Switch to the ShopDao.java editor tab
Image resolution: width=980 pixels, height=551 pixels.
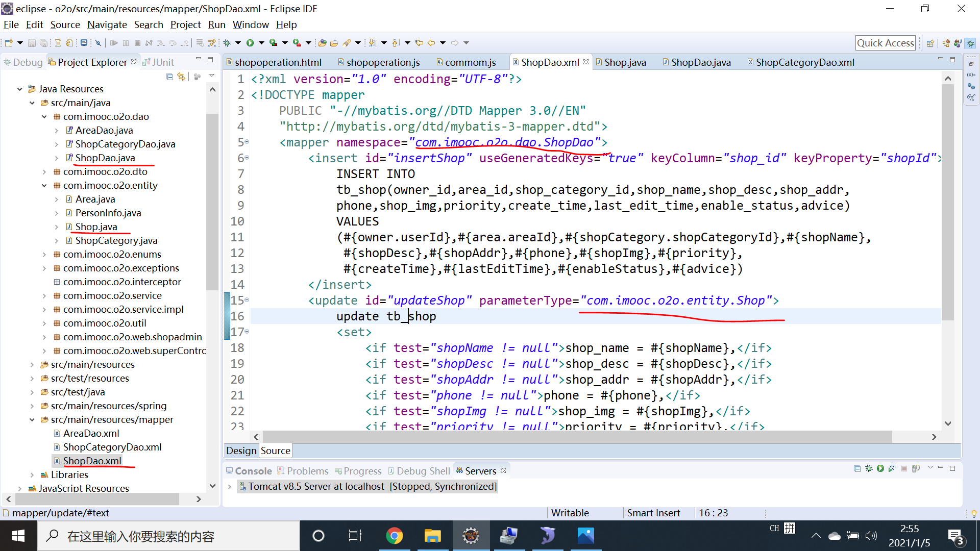tap(700, 62)
